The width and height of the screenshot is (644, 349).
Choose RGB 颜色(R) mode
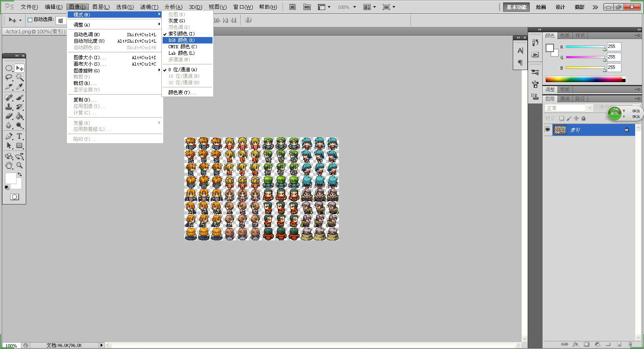click(188, 40)
